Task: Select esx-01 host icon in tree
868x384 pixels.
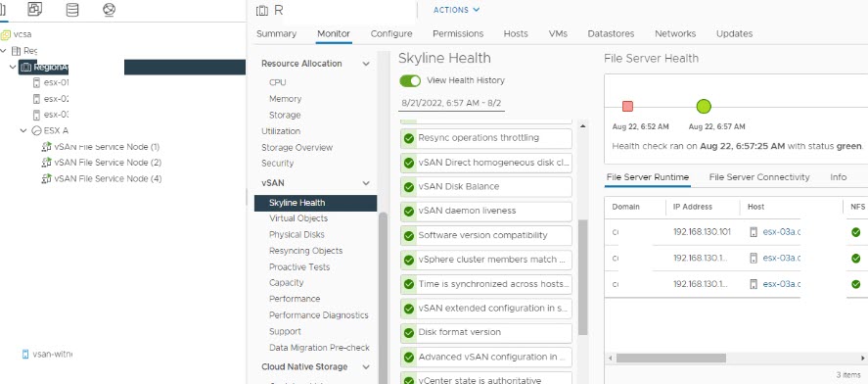Action: [x=36, y=82]
